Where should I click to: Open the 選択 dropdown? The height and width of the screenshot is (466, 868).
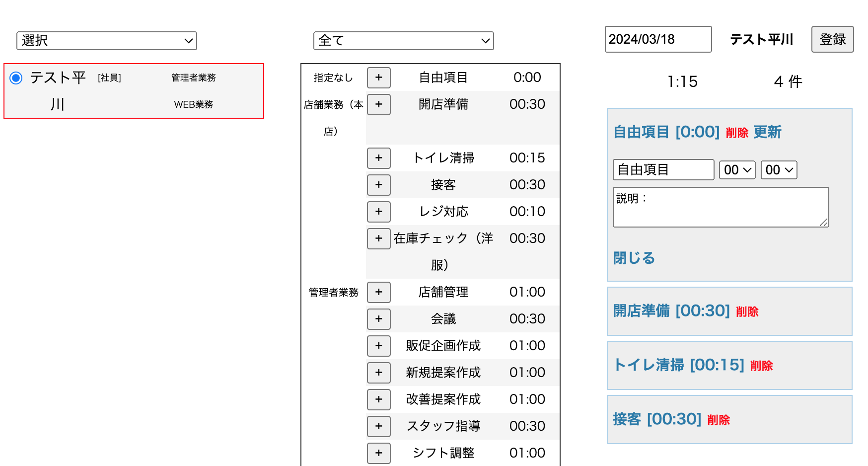coord(106,40)
